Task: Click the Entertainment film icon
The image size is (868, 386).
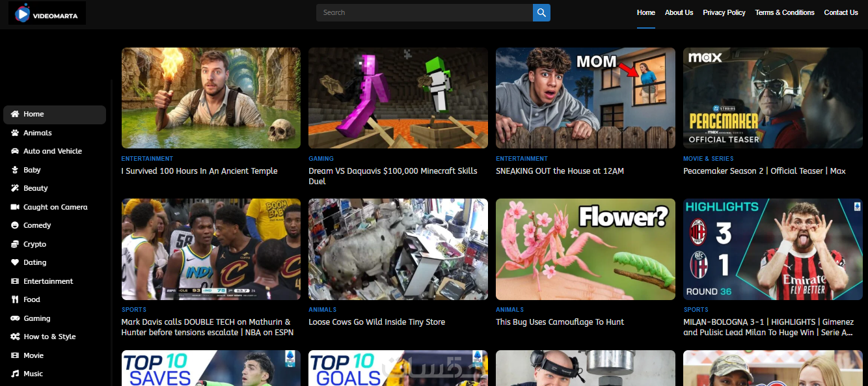Action: [x=15, y=281]
